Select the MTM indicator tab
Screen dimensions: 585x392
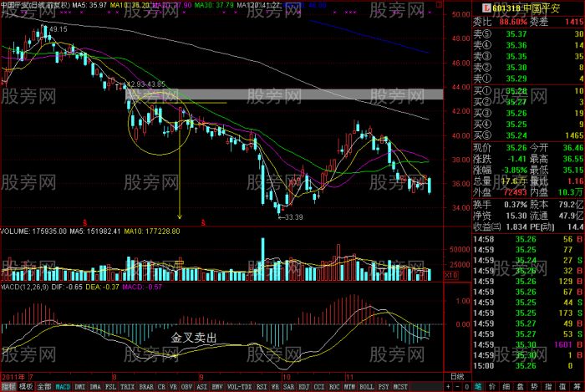[x=349, y=387]
